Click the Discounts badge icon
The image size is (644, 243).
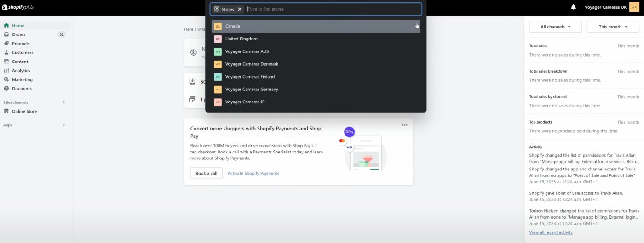(x=6, y=88)
